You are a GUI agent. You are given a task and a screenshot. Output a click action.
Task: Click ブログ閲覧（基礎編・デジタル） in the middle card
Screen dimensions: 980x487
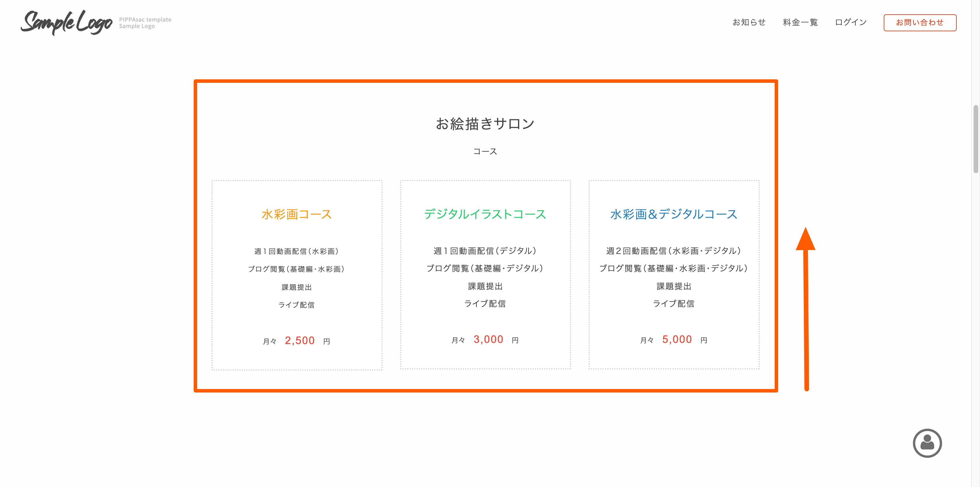click(x=485, y=268)
